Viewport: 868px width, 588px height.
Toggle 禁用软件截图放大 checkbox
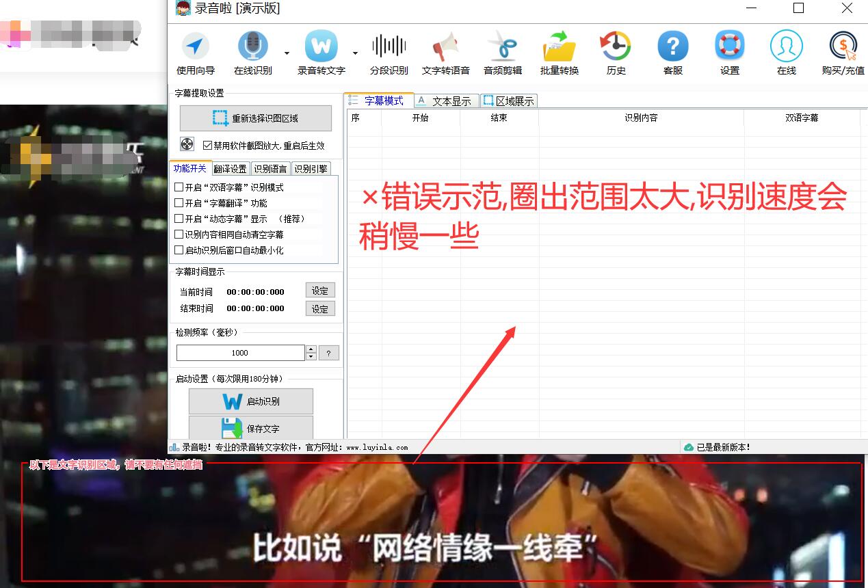point(208,145)
